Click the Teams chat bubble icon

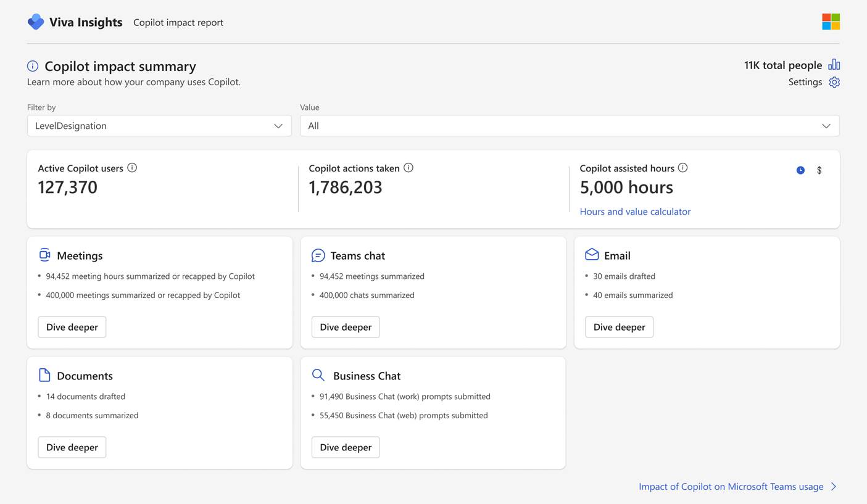point(318,255)
